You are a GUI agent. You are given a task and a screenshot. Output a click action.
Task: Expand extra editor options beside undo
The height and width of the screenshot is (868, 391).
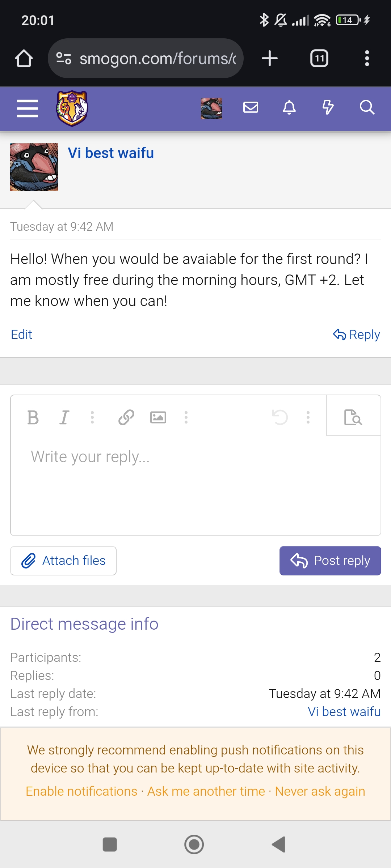(x=308, y=418)
